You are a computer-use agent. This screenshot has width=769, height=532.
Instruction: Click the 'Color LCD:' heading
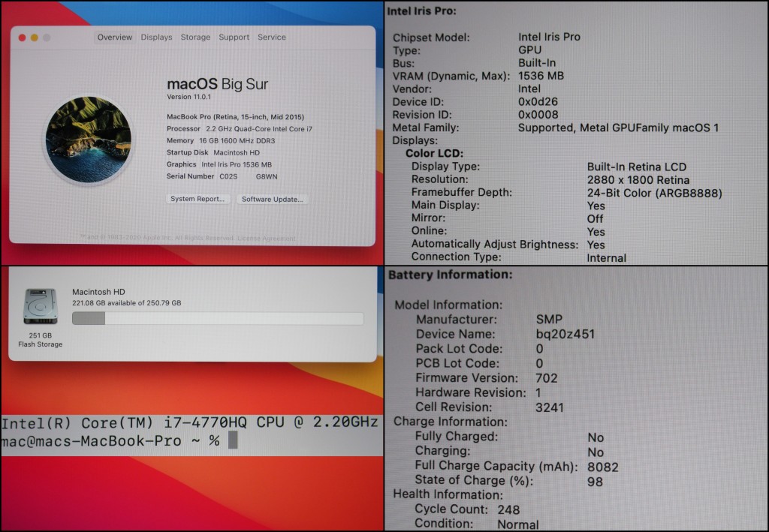(x=434, y=153)
